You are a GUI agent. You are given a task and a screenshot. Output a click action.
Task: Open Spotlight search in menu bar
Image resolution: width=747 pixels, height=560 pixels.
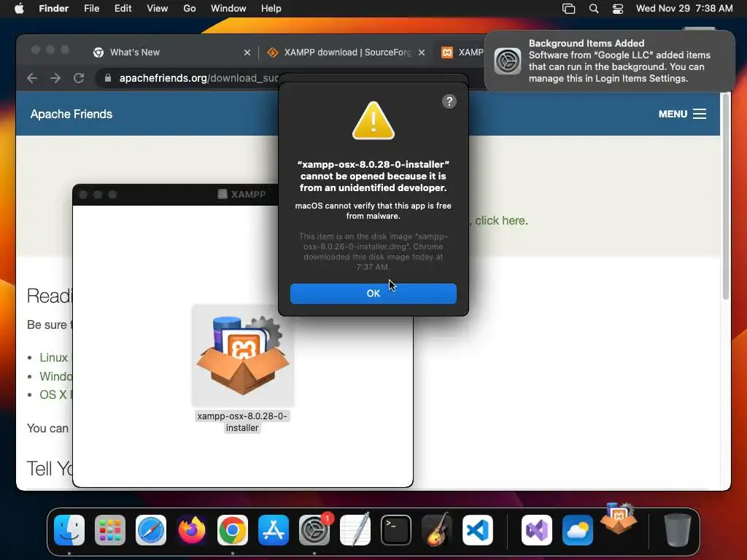click(594, 8)
